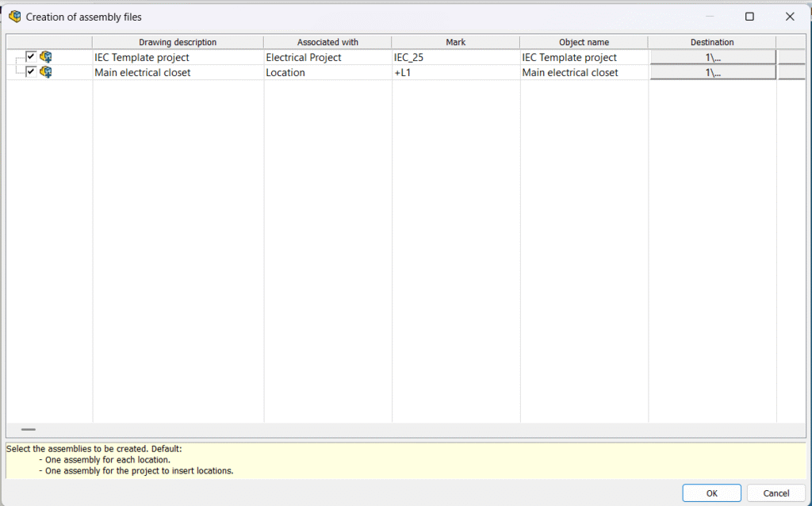Select the IEC_25 mark cell
Viewport: 812px width, 506px height.
(455, 57)
